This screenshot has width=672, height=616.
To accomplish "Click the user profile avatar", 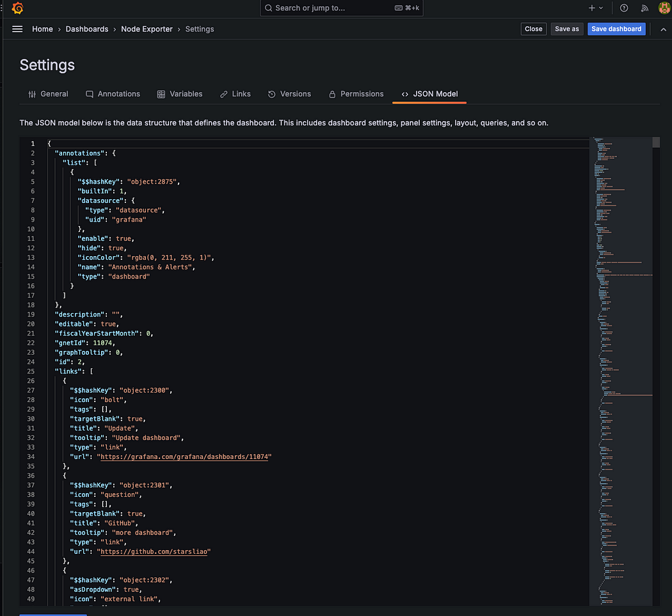I will coord(664,8).
